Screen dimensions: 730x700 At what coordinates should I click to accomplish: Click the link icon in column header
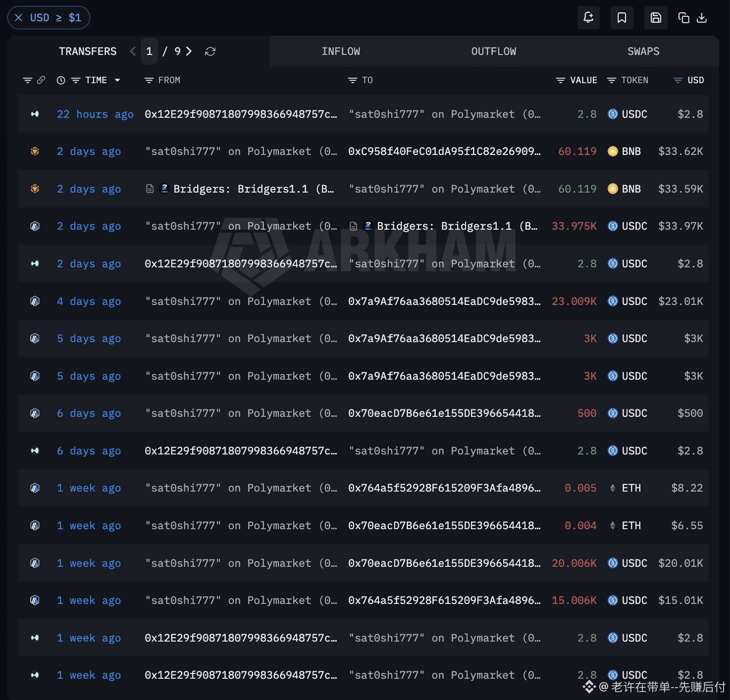41,80
